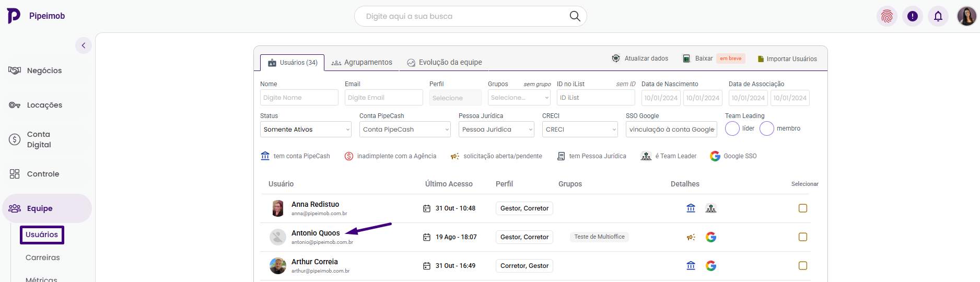Click the fingerprint icon in top bar

(x=886, y=16)
